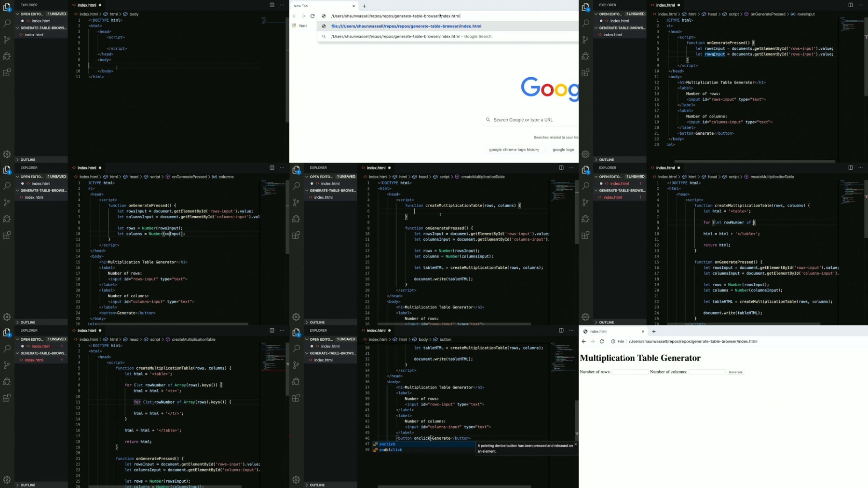Viewport: 868px width, 488px height.
Task: Click Explorer icon in middle-right VS Code window
Action: [585, 170]
